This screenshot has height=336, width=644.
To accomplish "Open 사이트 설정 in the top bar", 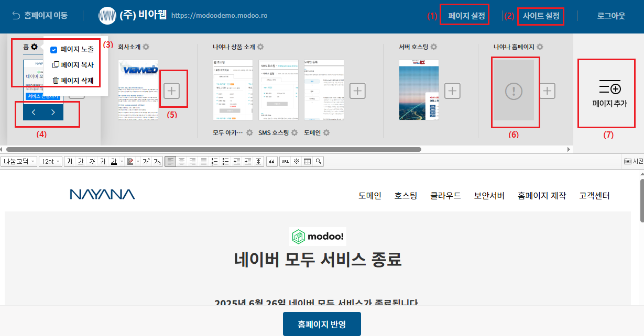I will (x=541, y=16).
